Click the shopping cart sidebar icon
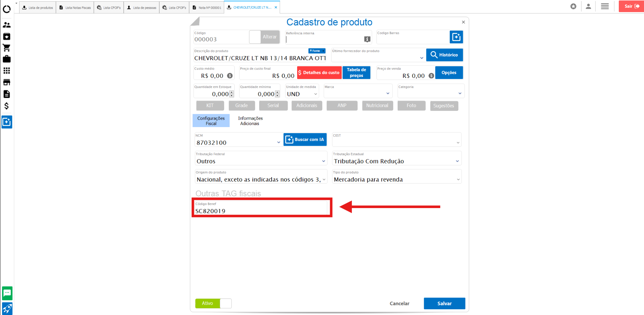The height and width of the screenshot is (315, 644). [x=7, y=48]
